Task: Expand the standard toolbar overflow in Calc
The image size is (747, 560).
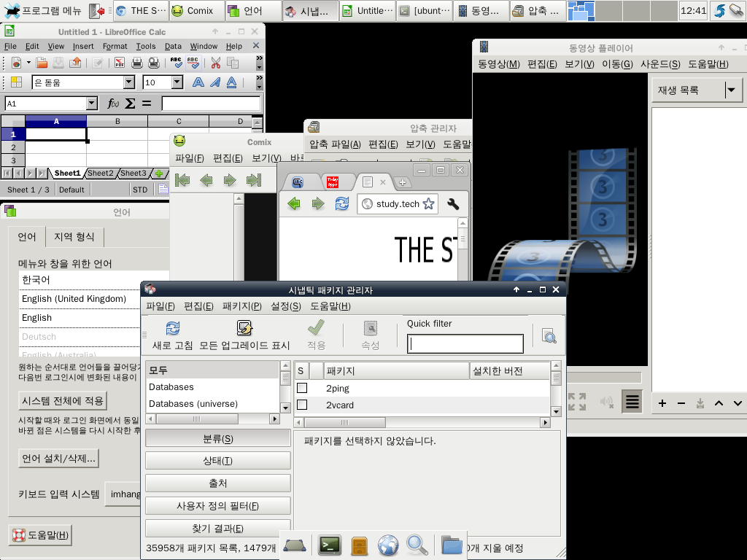Action: click(x=259, y=63)
